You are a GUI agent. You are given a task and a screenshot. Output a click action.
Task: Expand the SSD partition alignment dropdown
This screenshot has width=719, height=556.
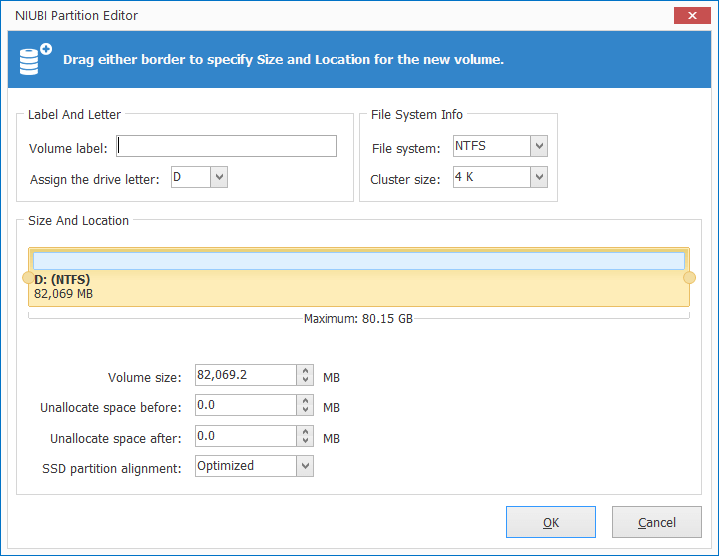[x=305, y=466]
